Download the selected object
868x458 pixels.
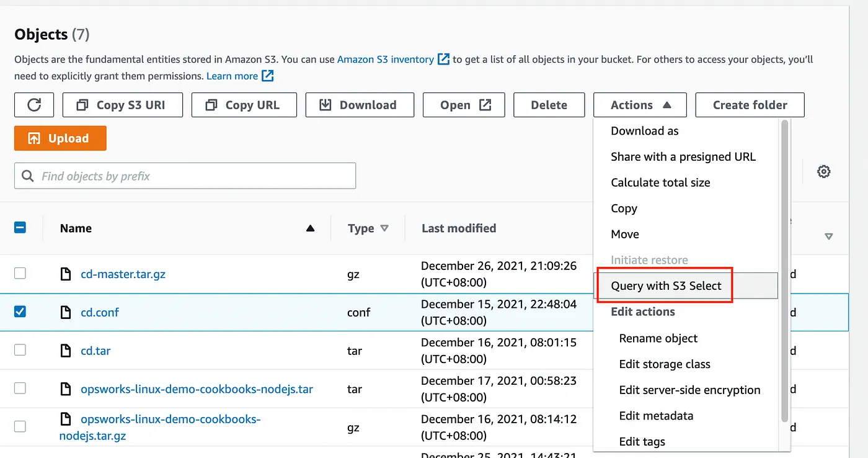pos(360,105)
